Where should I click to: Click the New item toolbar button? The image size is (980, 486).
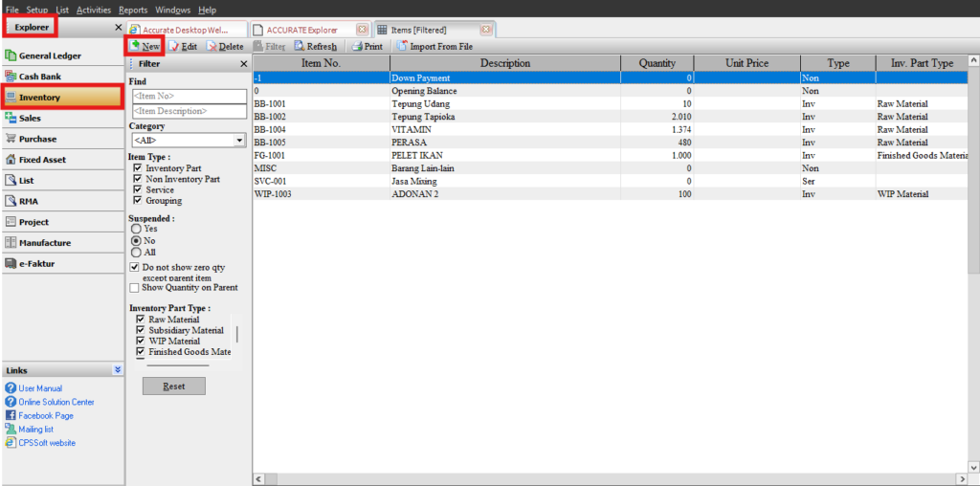145,47
